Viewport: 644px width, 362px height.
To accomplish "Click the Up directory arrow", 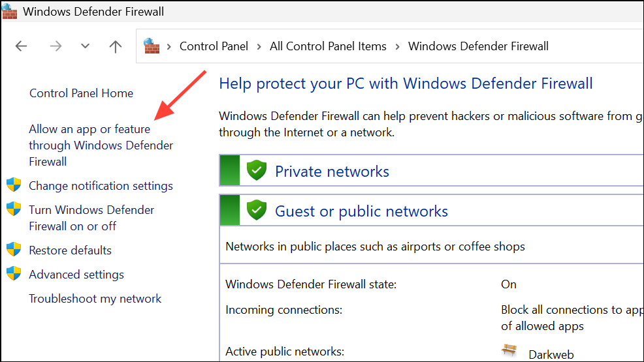I will [x=116, y=46].
